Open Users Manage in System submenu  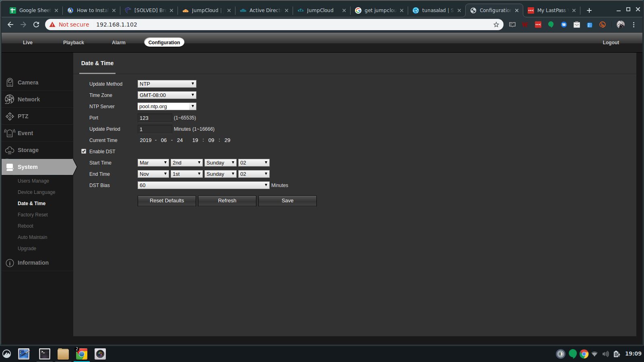(x=33, y=181)
